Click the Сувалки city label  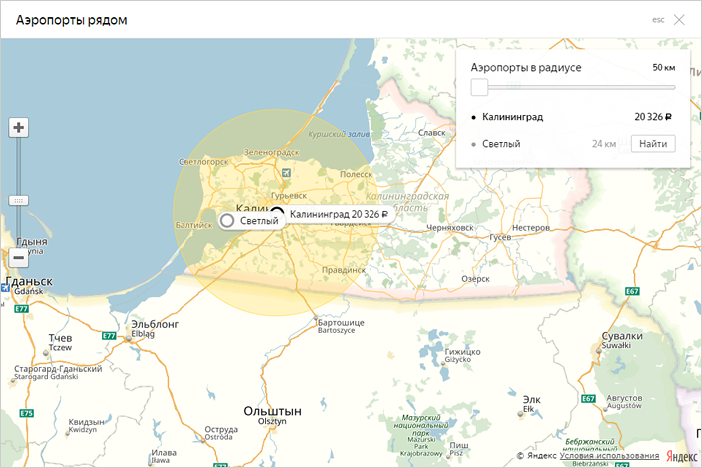click(622, 335)
